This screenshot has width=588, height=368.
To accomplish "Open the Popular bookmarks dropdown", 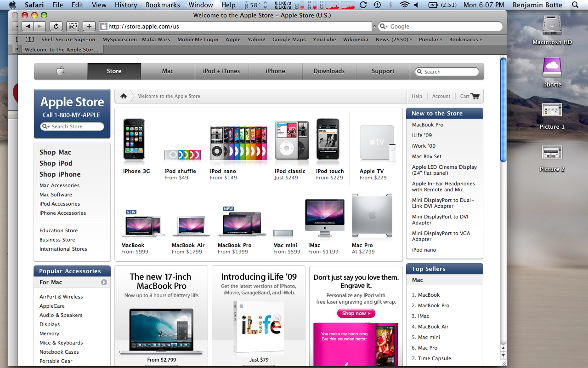I will tap(430, 40).
